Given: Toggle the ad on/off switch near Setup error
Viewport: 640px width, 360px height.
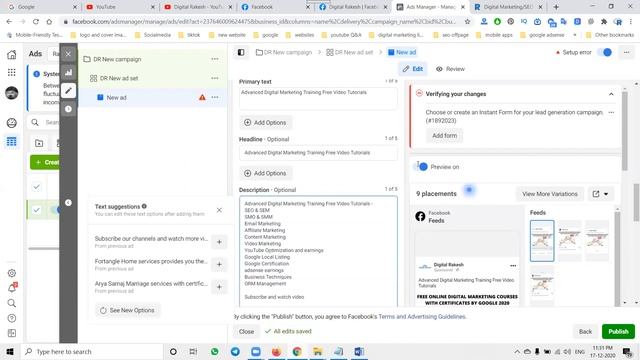Looking at the screenshot, I should [605, 52].
